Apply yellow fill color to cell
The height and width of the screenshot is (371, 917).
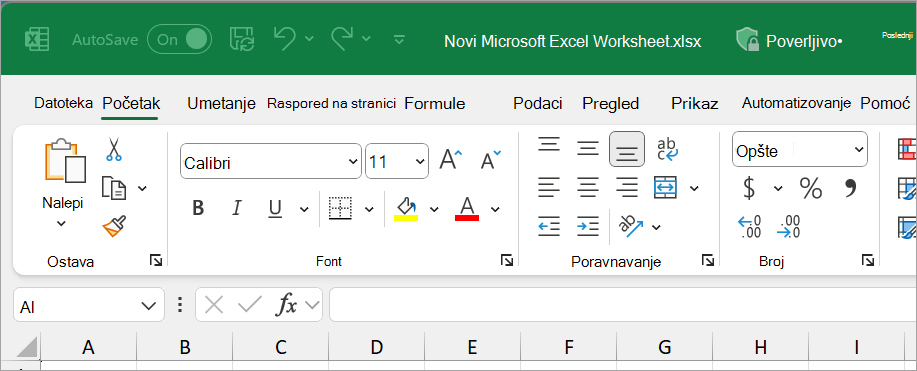click(x=406, y=208)
